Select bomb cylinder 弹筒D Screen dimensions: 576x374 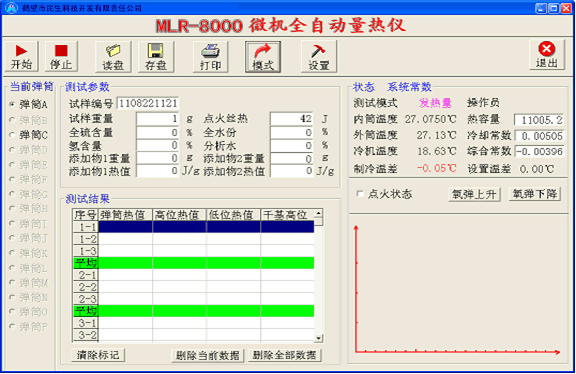pyautogui.click(x=29, y=150)
